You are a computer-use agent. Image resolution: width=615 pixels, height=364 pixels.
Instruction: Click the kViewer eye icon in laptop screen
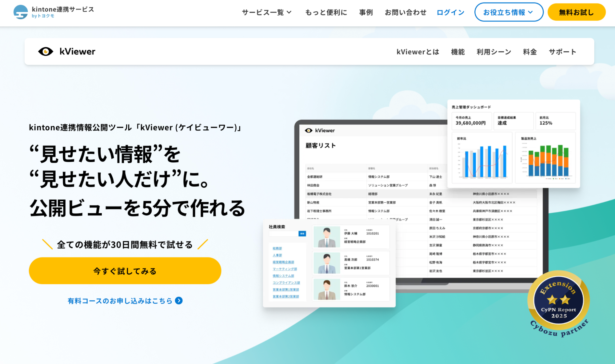coord(308,131)
